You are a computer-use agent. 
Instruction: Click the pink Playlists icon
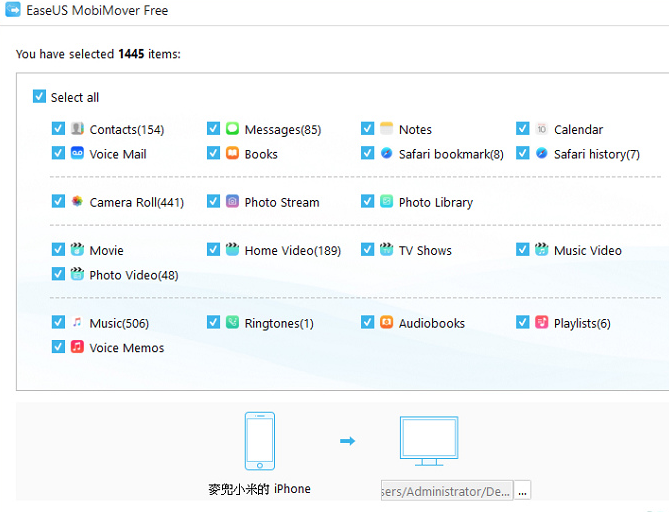click(541, 322)
